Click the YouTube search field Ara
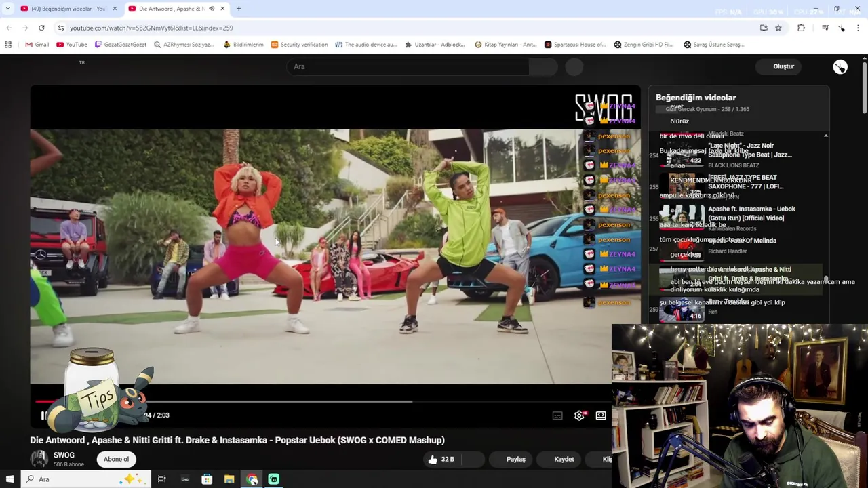 click(407, 66)
